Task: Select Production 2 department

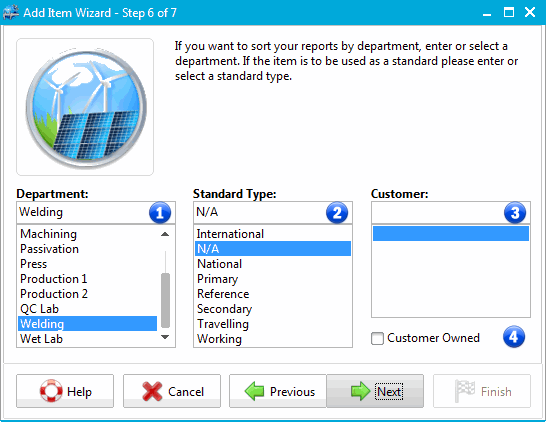Action: tap(87, 294)
